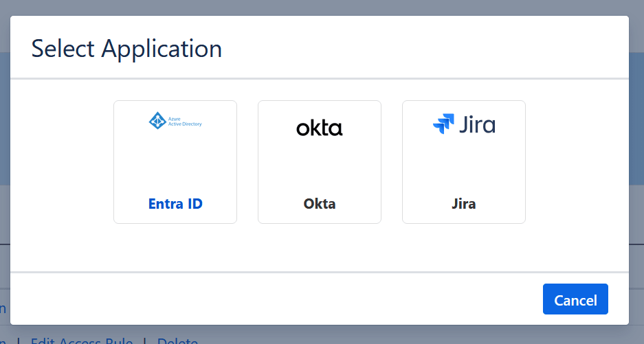Click the Azure Active Directory logo
The image size is (644, 344).
coord(175,121)
